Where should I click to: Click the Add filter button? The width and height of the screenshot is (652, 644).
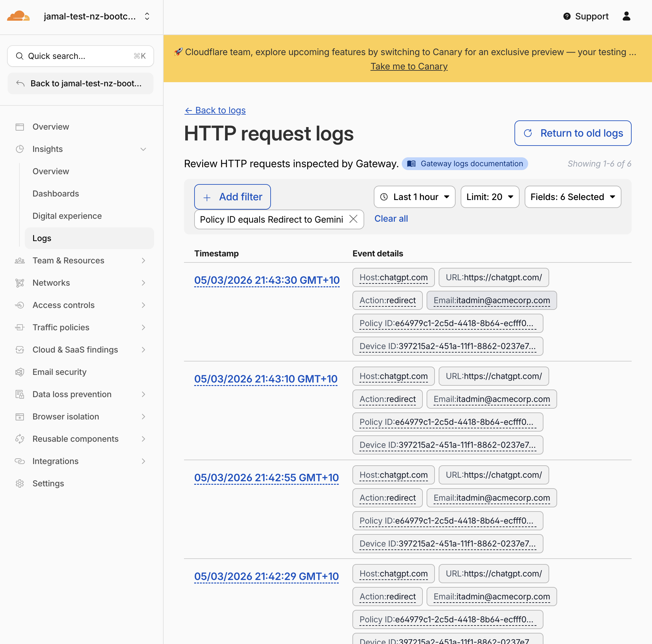pos(232,197)
